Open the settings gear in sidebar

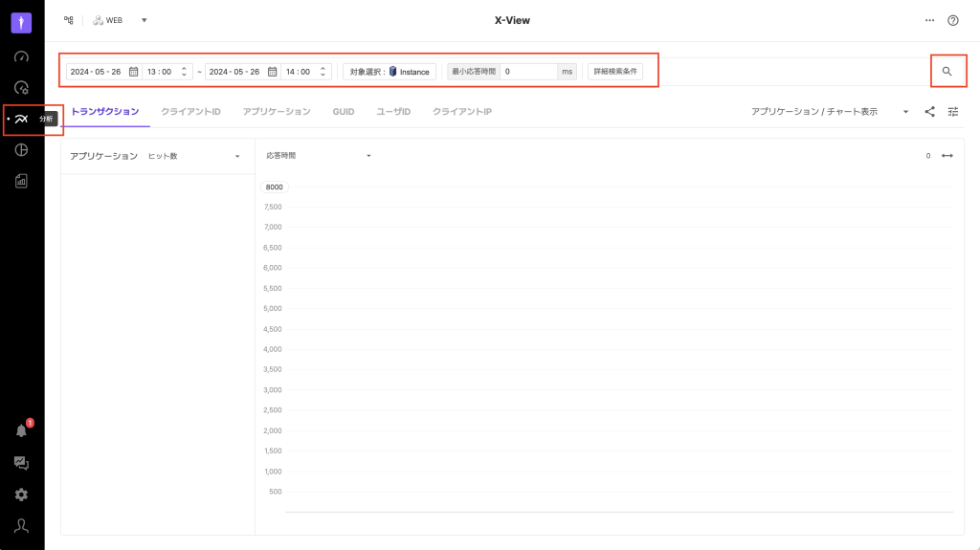21,495
